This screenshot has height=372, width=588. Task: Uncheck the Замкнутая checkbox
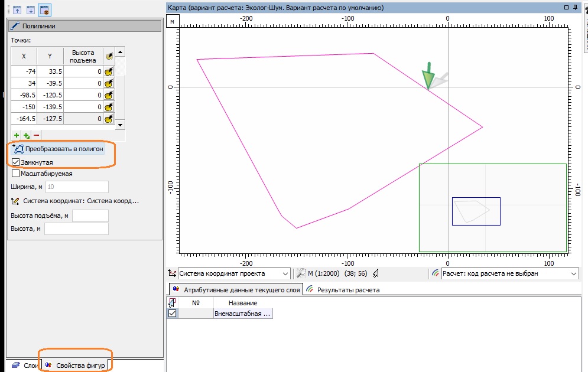pos(15,162)
